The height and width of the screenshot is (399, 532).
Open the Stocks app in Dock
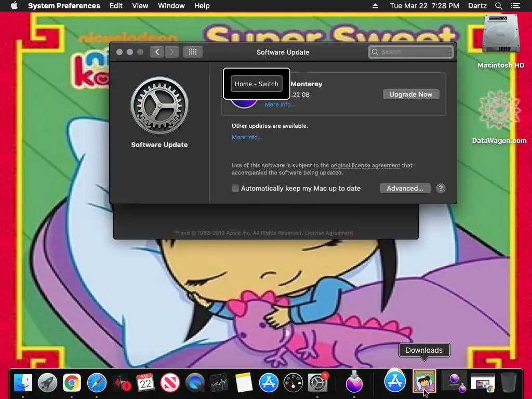click(219, 383)
